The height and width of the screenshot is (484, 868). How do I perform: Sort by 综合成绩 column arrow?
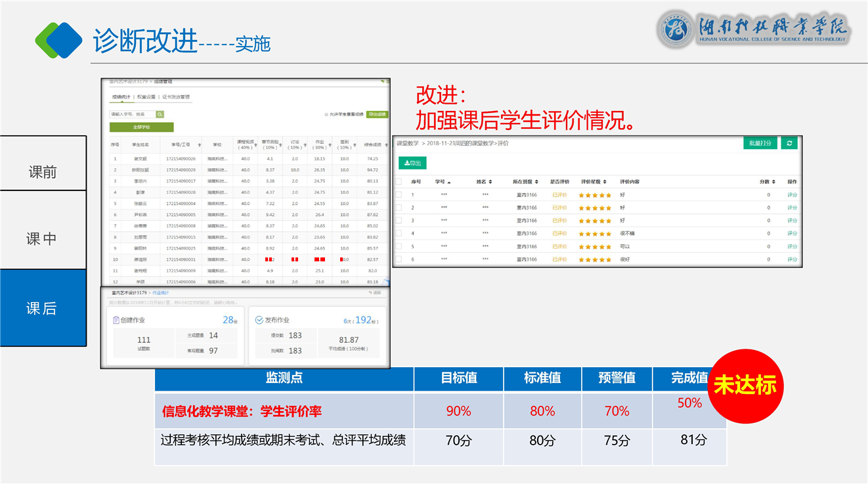coord(386,145)
